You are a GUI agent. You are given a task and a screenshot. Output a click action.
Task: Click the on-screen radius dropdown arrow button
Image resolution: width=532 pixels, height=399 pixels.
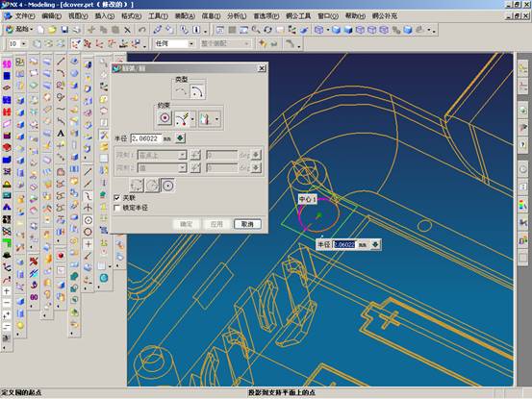[375, 244]
